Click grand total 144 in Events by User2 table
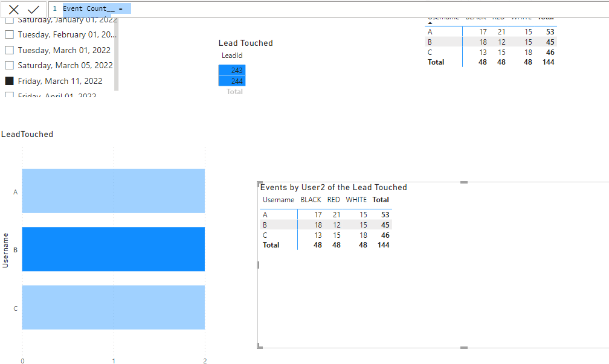The image size is (609, 364). pyautogui.click(x=383, y=245)
